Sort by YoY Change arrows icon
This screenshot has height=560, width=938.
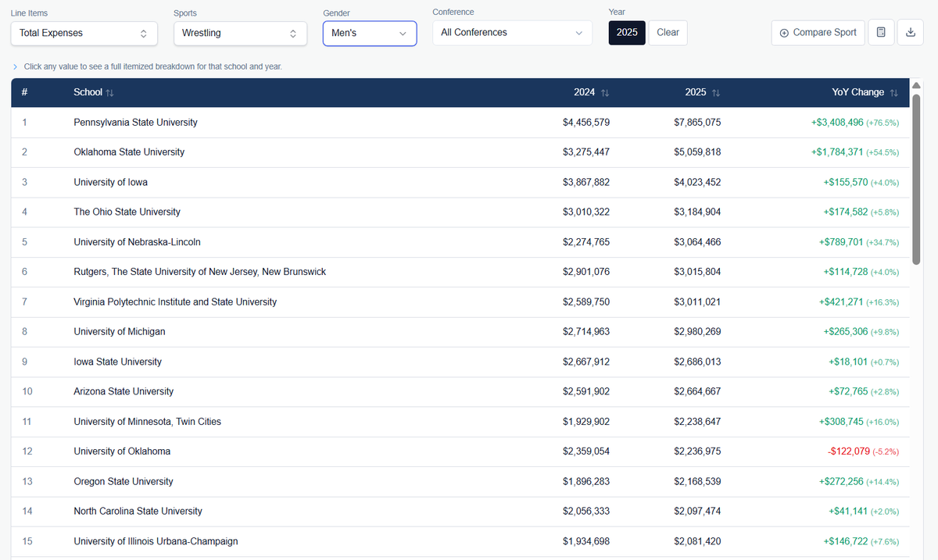(893, 93)
